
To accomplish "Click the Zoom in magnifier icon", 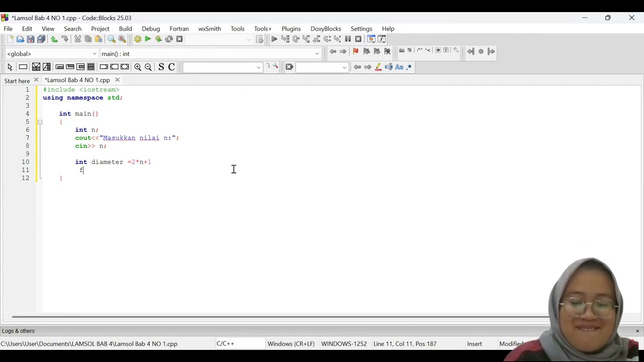I will pyautogui.click(x=137, y=67).
